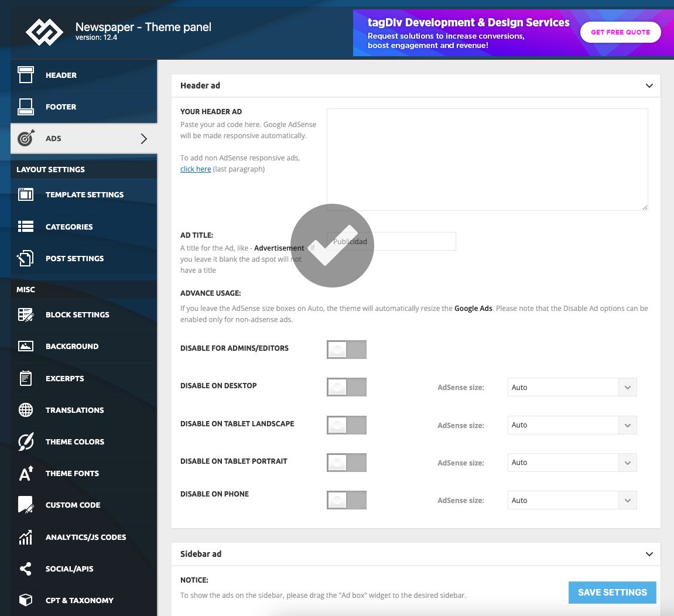Open AdSense size dropdown for Phone
This screenshot has height=616, width=674.
click(x=572, y=500)
